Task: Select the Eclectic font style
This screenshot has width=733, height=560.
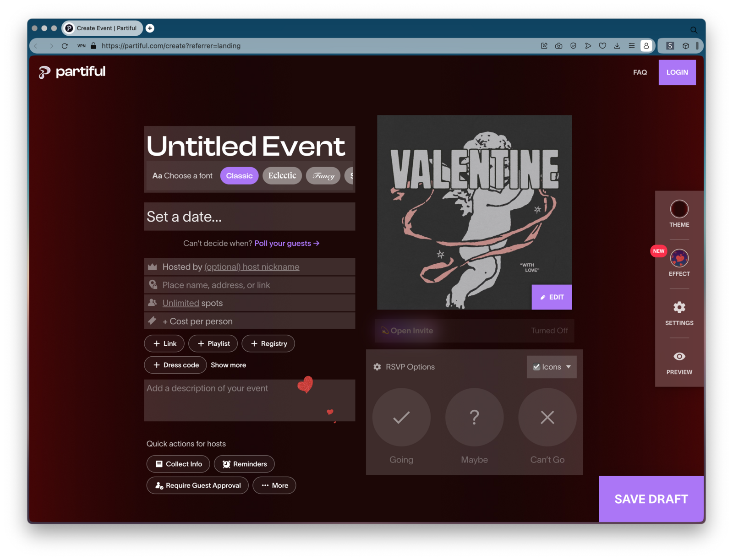Action: click(x=282, y=175)
